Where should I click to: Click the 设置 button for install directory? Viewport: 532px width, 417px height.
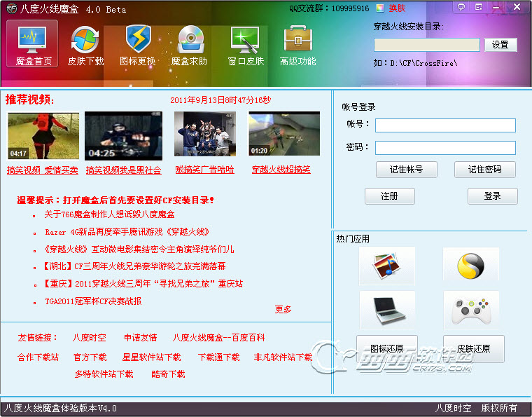pos(500,44)
